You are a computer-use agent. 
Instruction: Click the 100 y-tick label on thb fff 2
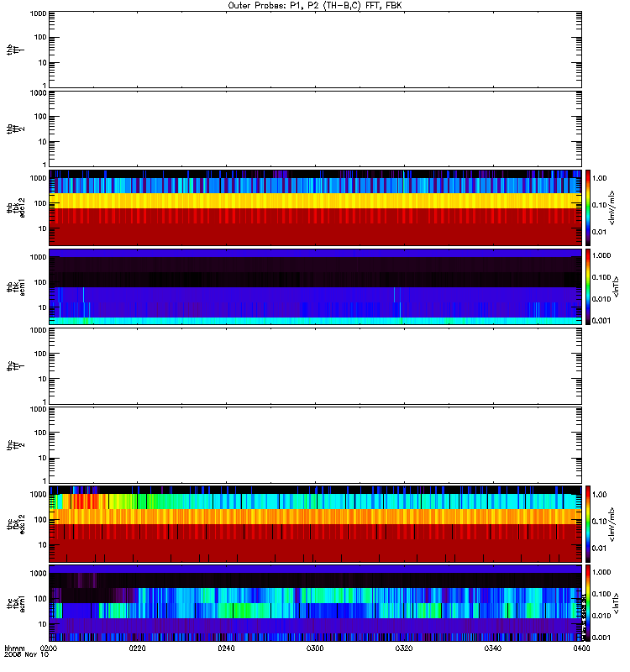pos(40,117)
